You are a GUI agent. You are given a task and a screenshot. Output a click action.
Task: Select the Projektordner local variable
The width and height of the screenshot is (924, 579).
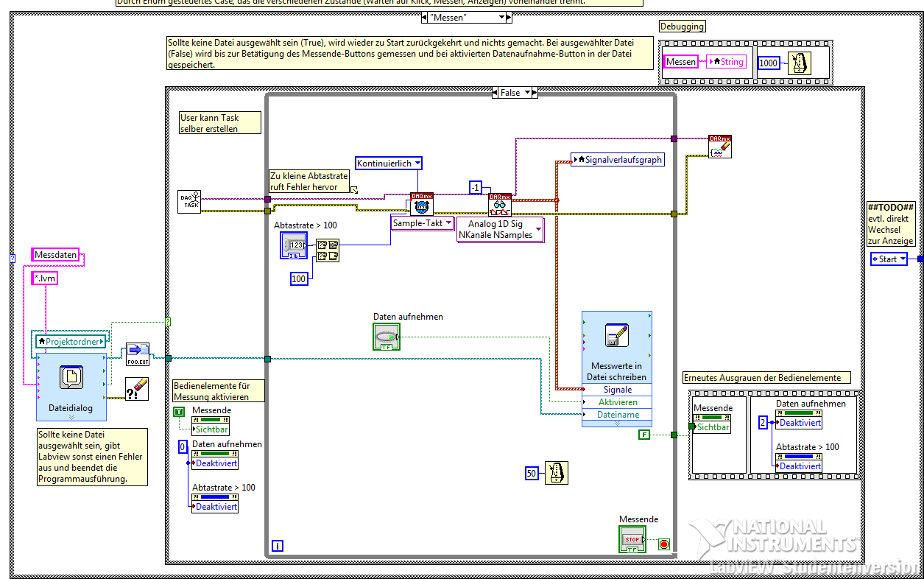pyautogui.click(x=71, y=341)
